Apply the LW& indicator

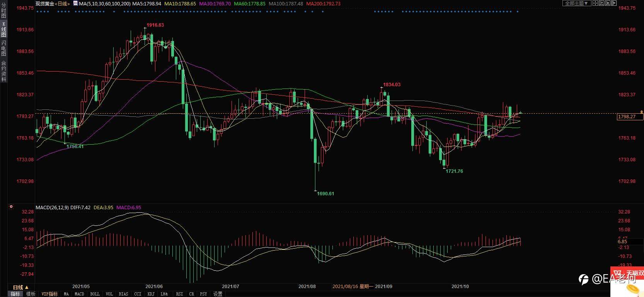pyautogui.click(x=164, y=294)
